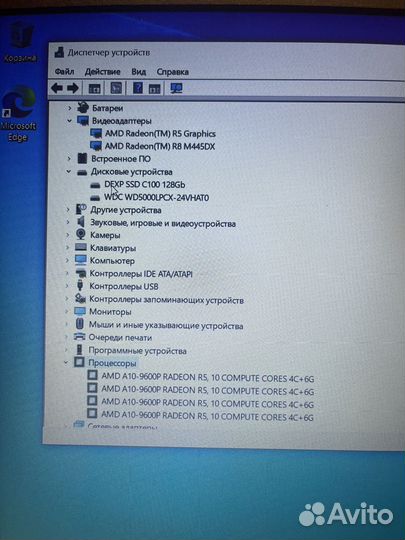Screen dimensions: 405x540
Task: Expand the Компьютер category
Action: pos(68,260)
